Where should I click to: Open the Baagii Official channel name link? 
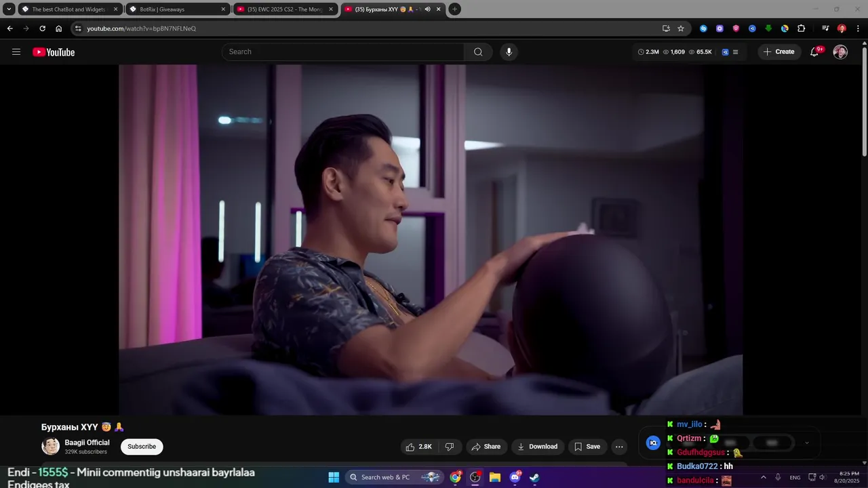click(x=87, y=443)
